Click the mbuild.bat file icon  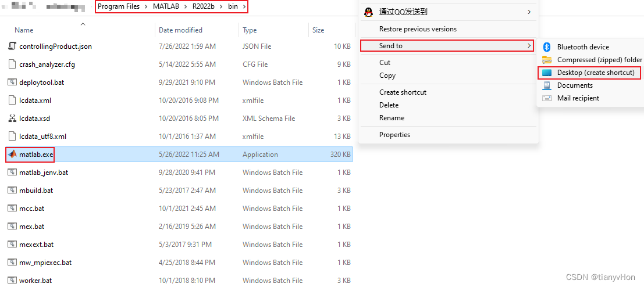click(12, 191)
